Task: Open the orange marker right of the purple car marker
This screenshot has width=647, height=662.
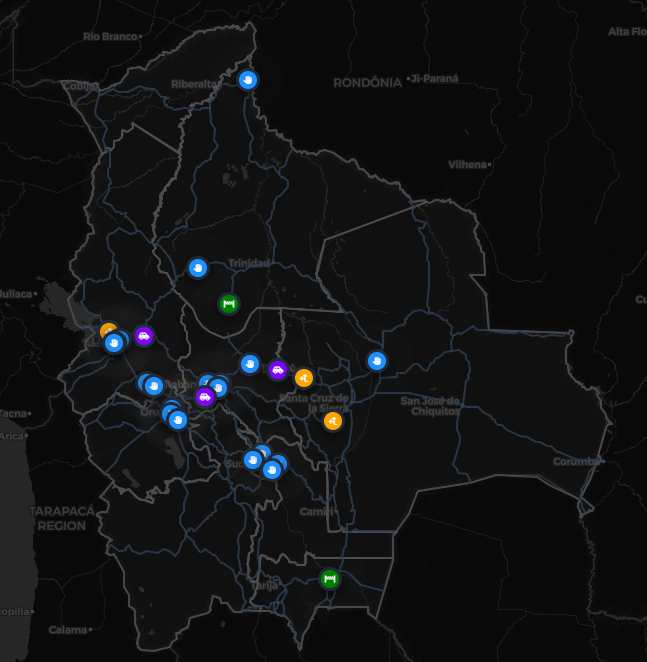Action: click(304, 377)
